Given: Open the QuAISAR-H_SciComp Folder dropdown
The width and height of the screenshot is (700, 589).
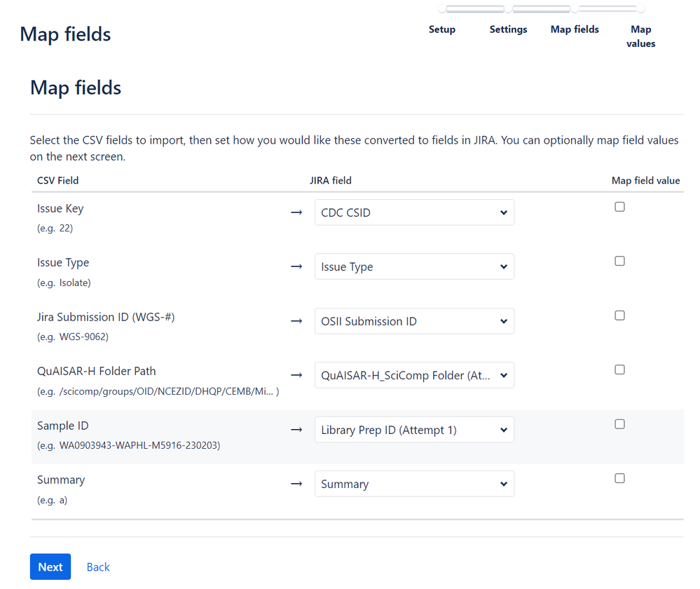Looking at the screenshot, I should pos(413,374).
